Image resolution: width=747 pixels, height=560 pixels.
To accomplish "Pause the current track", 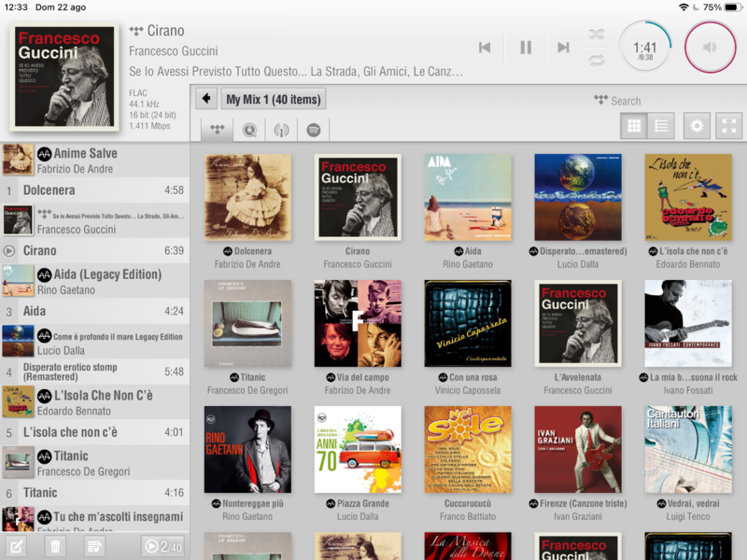I will (x=526, y=48).
